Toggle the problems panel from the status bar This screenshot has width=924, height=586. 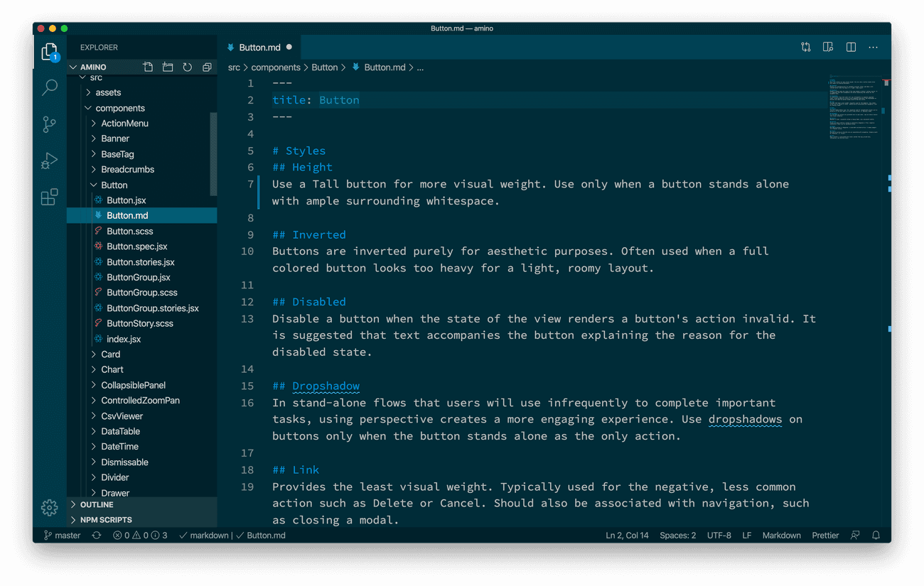tap(139, 535)
